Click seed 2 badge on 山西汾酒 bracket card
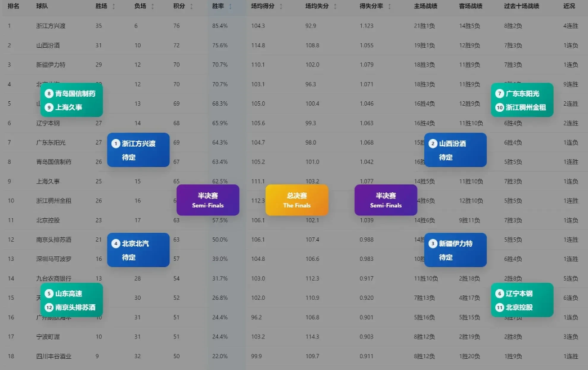This screenshot has width=588, height=370. tap(433, 143)
